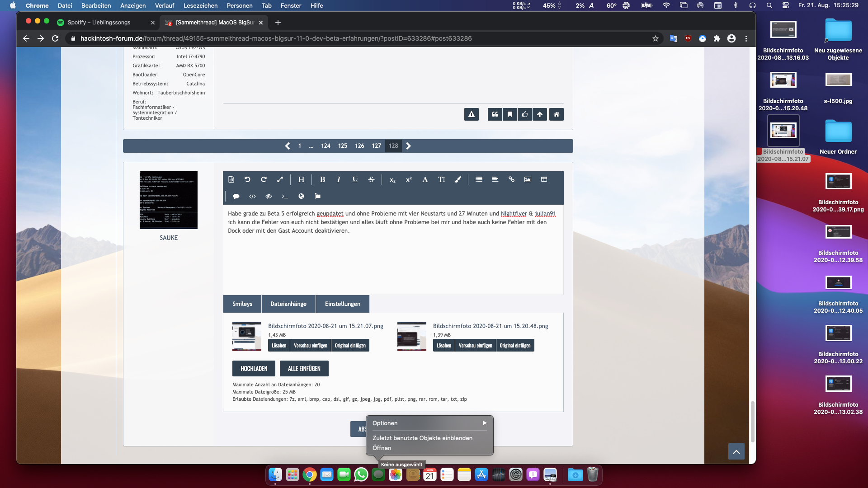This screenshot has width=868, height=488.
Task: Open the heading size dropdown
Action: coord(301,179)
